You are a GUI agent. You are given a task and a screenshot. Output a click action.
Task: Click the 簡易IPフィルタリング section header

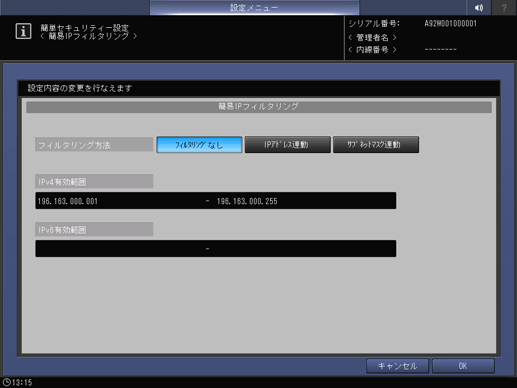pos(259,107)
